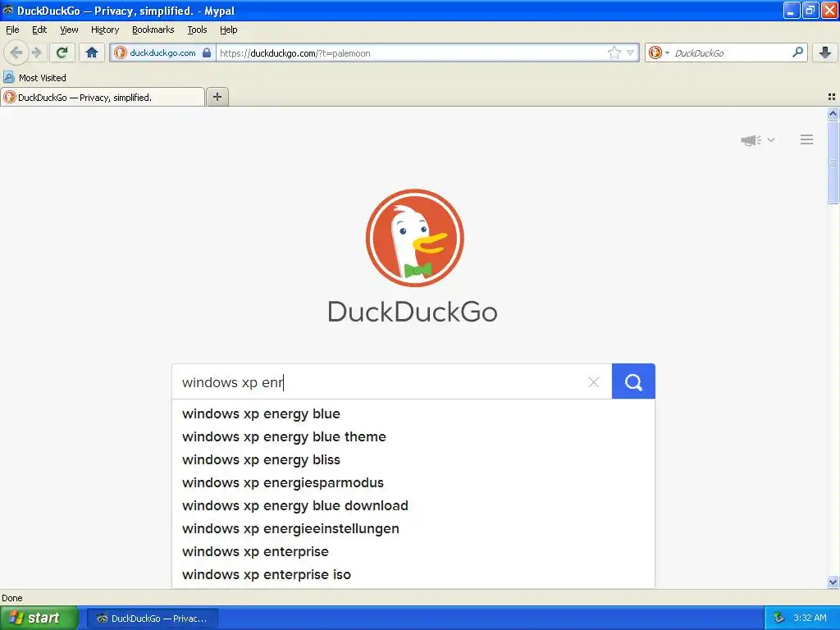Click the vertical scrollbar thumb
The image size is (840, 630).
tap(833, 162)
